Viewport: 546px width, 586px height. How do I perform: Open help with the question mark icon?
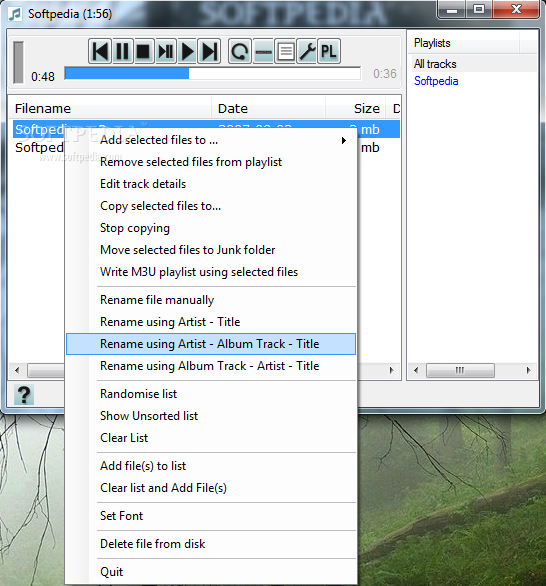tap(24, 395)
